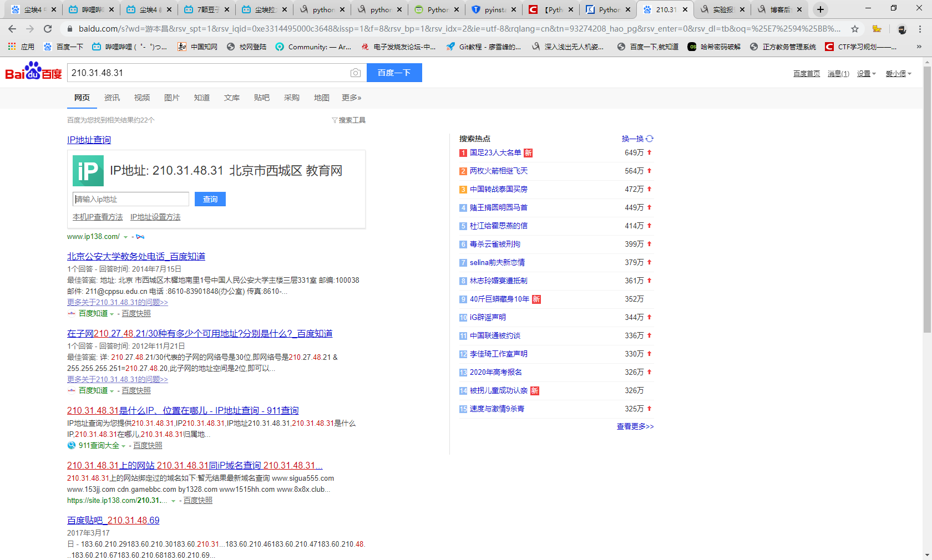The height and width of the screenshot is (560, 932).
Task: Click the blue icon after www.ip138.com/
Action: point(140,237)
